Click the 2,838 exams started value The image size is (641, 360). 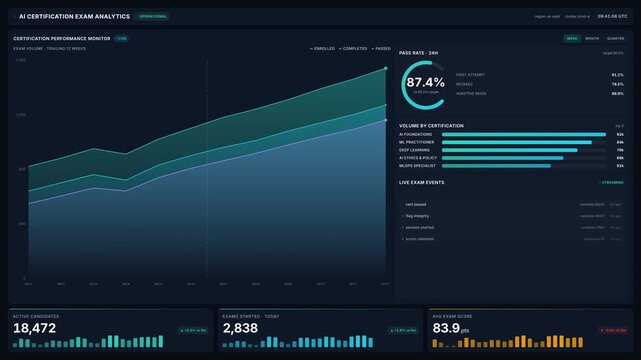[240, 328]
